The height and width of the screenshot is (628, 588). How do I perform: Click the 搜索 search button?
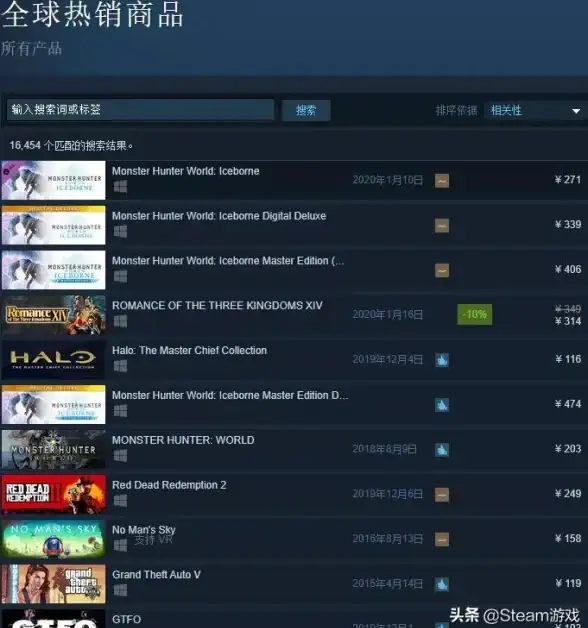306,111
